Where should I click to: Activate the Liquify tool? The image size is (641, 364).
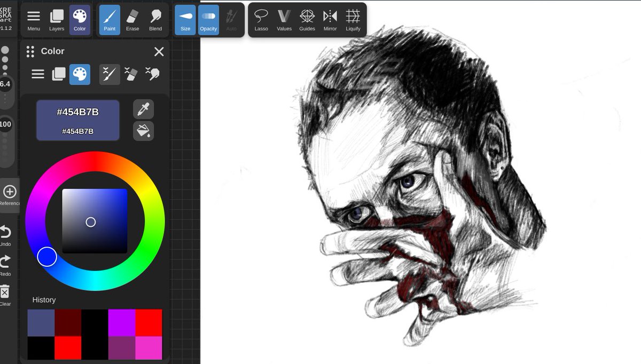353,20
